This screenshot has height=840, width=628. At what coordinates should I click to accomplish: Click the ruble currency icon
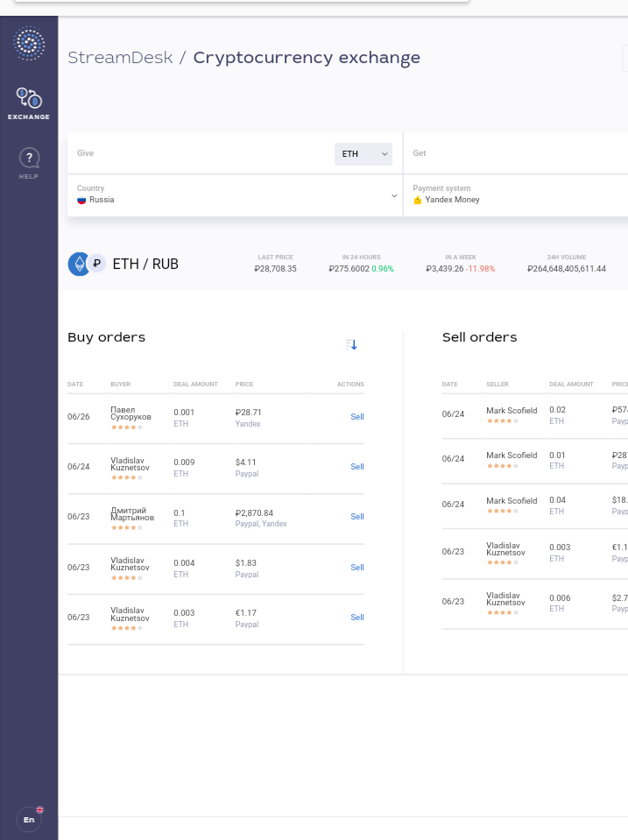[x=97, y=263]
